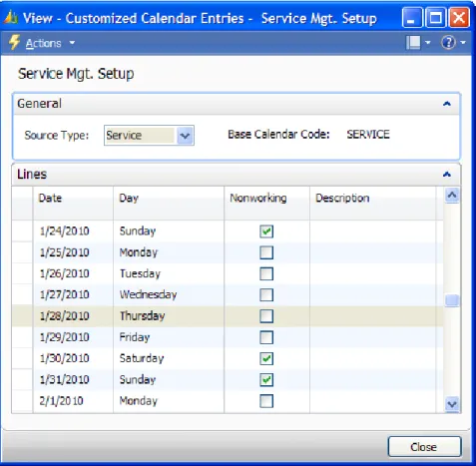The image size is (476, 466).
Task: Collapse the General FastTab
Action: coord(447,104)
